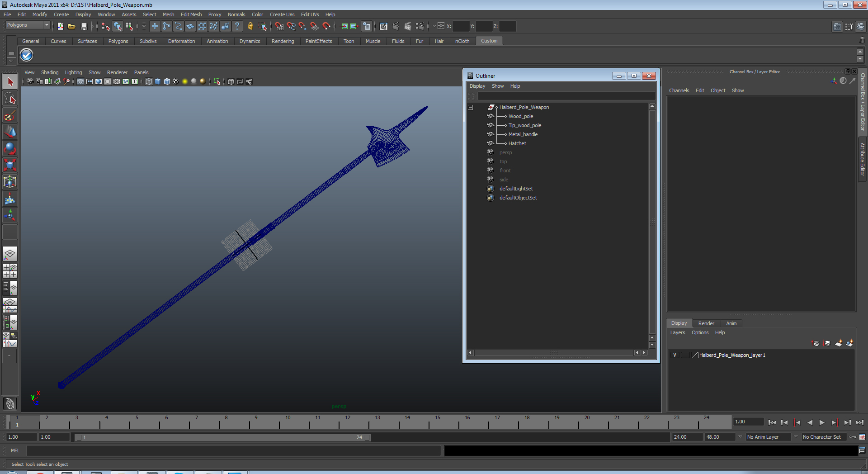Image resolution: width=868 pixels, height=474 pixels.
Task: Move selected layer up icon
Action: coord(815,343)
